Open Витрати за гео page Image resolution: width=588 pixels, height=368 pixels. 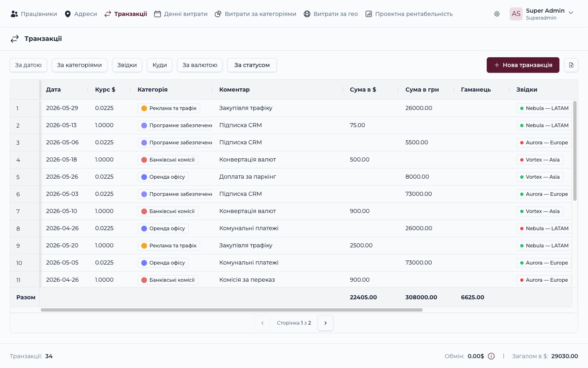click(x=331, y=14)
